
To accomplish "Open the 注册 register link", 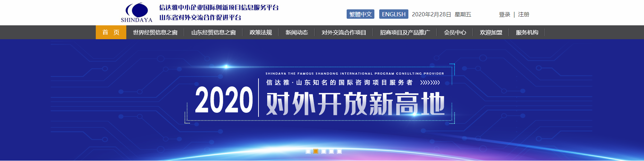I will tap(523, 14).
